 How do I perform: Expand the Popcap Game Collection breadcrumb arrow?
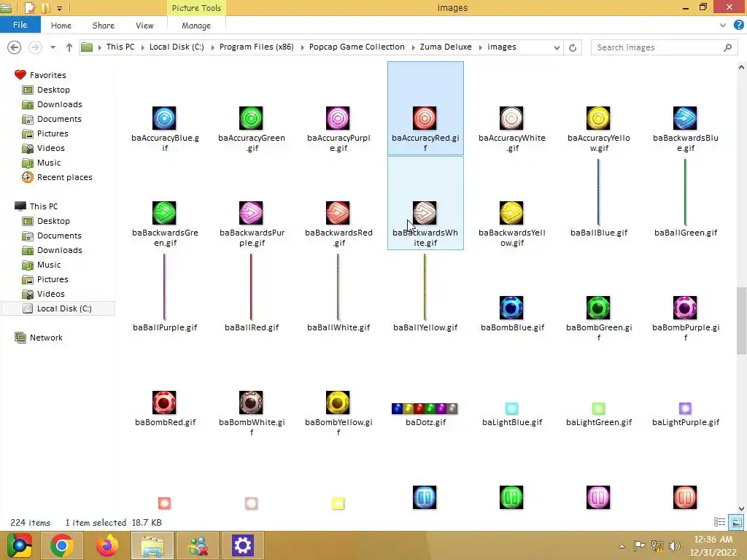click(x=413, y=47)
